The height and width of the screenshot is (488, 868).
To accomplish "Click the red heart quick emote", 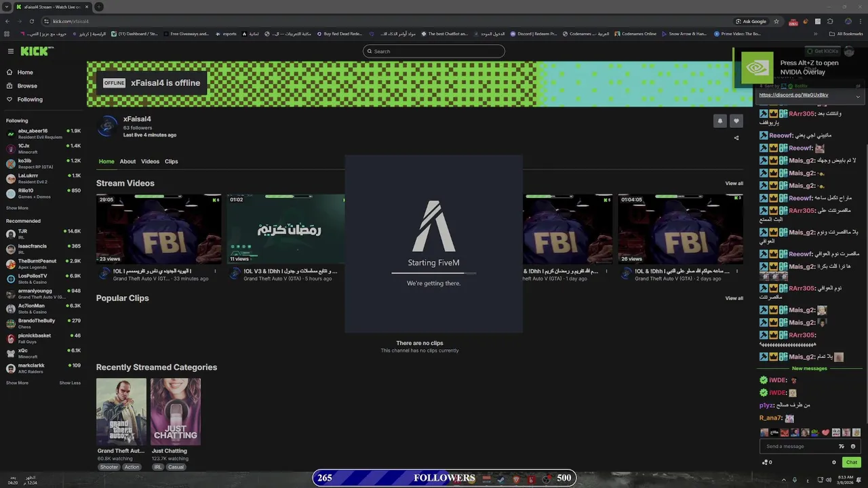I will pos(826,432).
